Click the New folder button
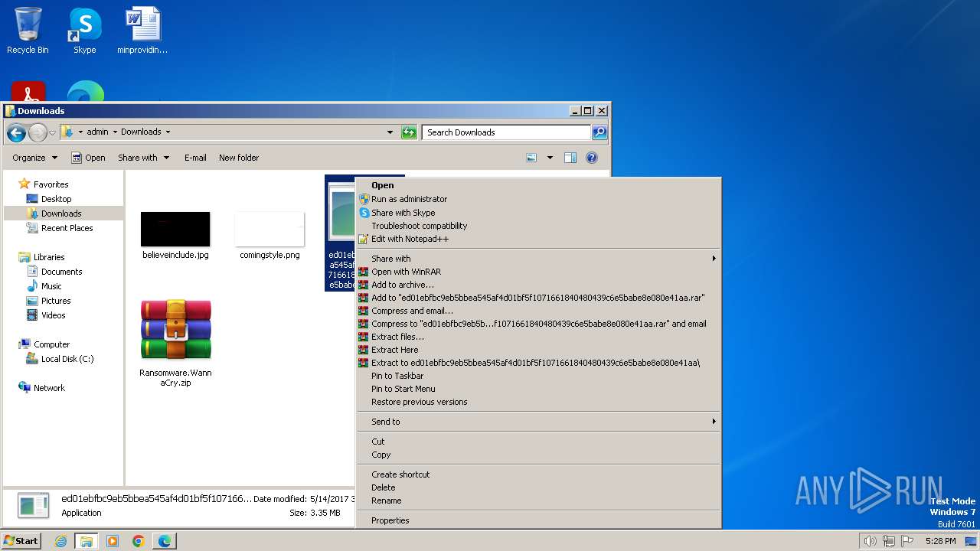980x551 pixels. pyautogui.click(x=239, y=158)
